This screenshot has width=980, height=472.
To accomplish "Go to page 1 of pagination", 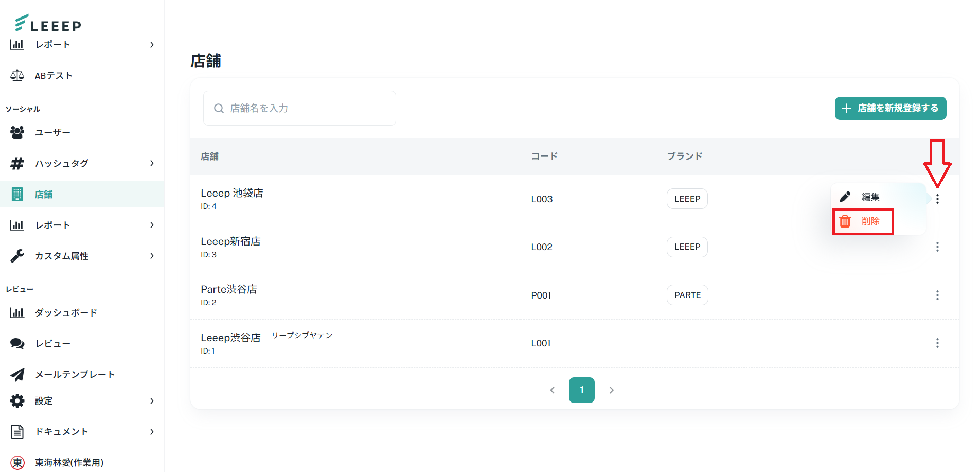I will click(581, 390).
